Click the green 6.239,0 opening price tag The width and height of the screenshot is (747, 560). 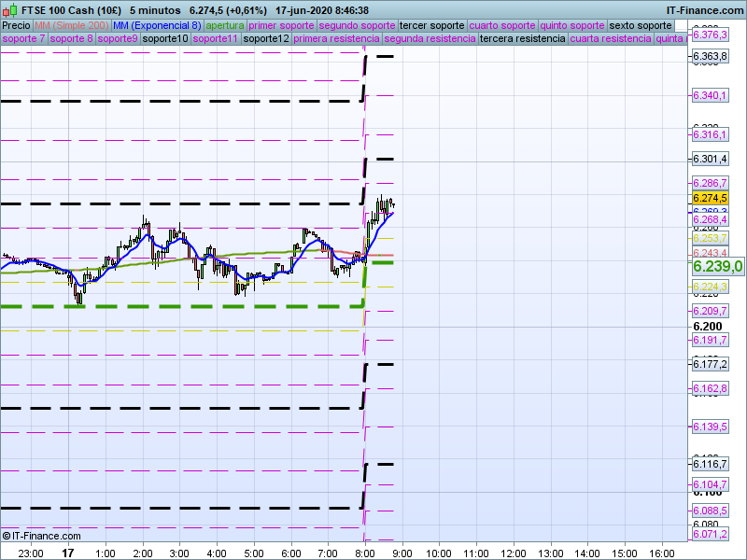point(717,266)
